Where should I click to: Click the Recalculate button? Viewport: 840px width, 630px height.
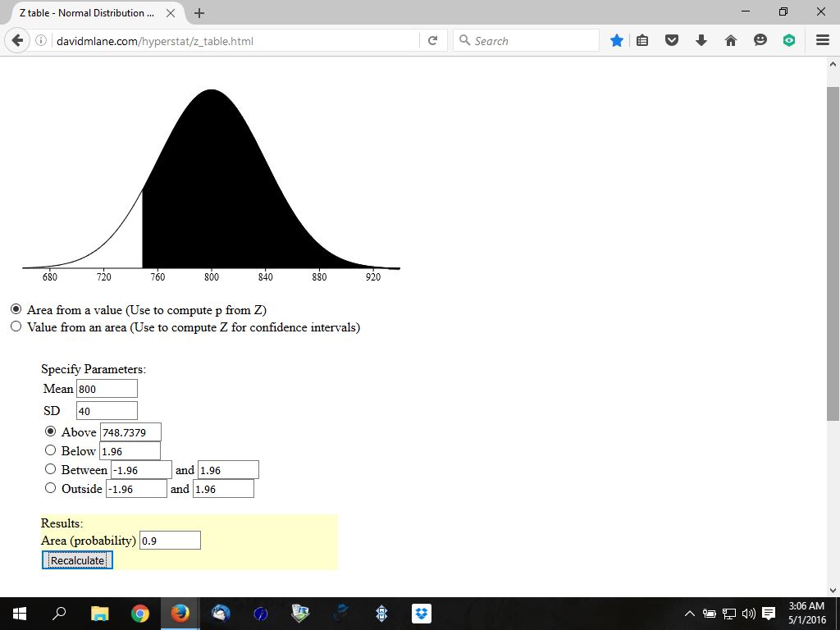tap(77, 559)
